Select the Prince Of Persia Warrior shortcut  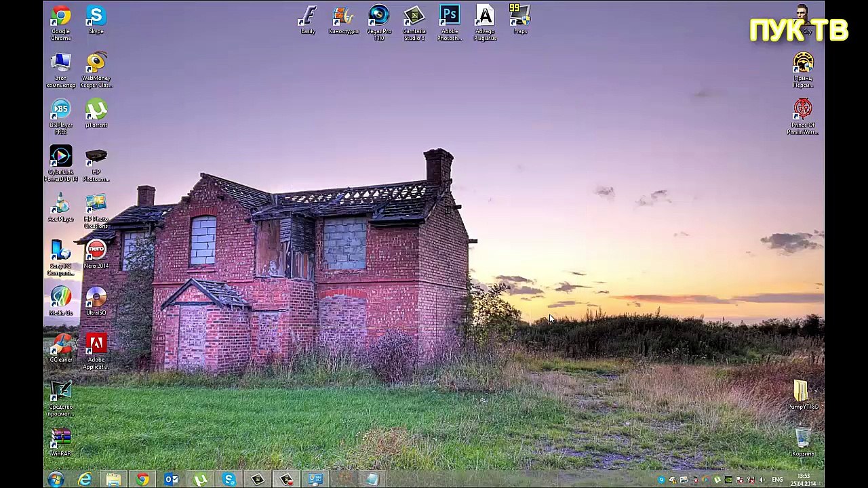(803, 117)
